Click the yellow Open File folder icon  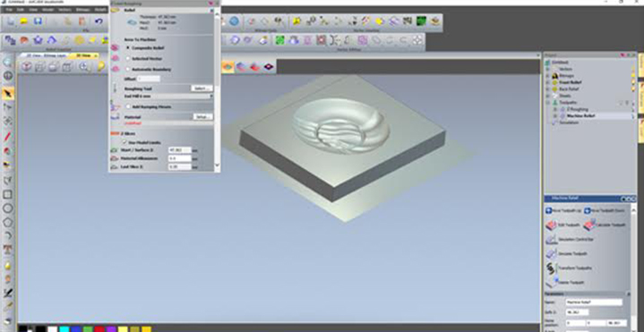[x=24, y=21]
